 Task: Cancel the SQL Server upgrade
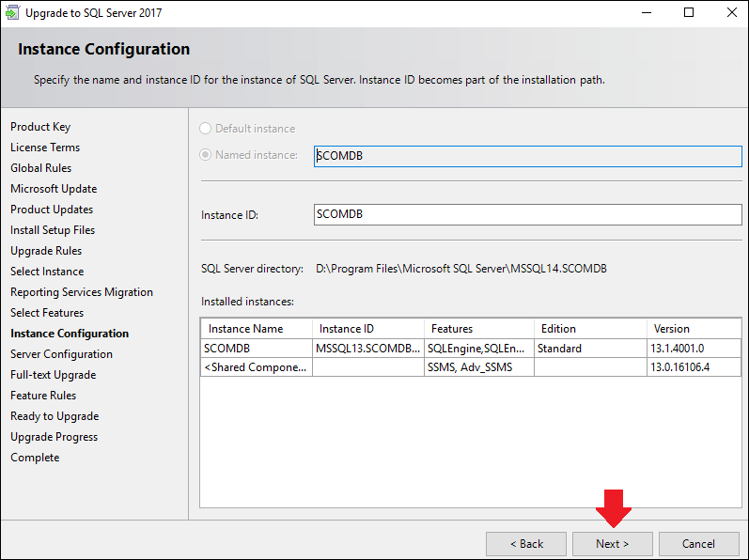(699, 544)
